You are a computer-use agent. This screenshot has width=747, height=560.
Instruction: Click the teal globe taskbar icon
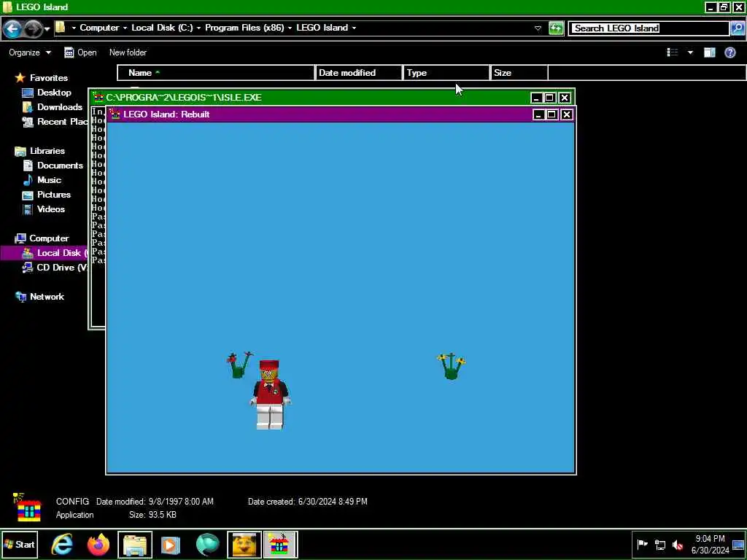pos(207,544)
